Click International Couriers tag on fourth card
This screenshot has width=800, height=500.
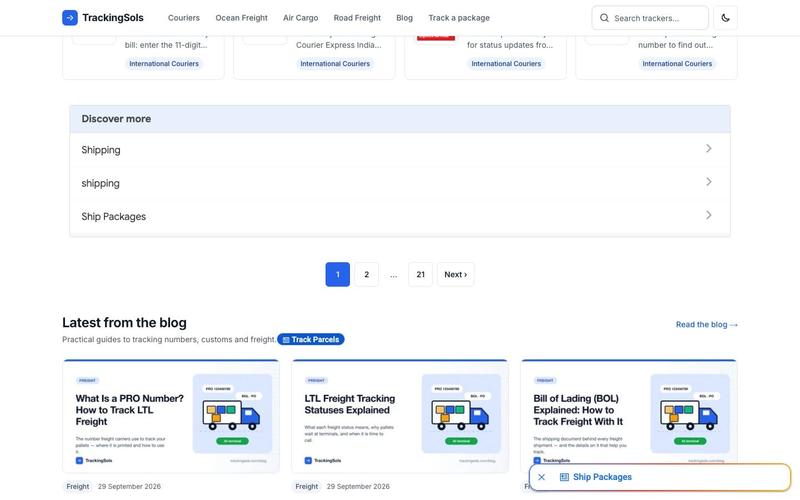pyautogui.click(x=677, y=64)
